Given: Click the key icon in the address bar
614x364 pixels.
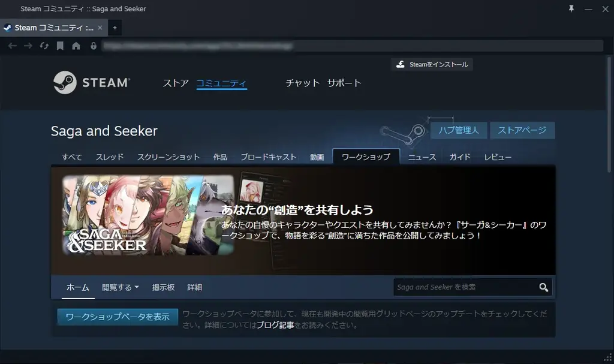Looking at the screenshot, I should pyautogui.click(x=93, y=46).
